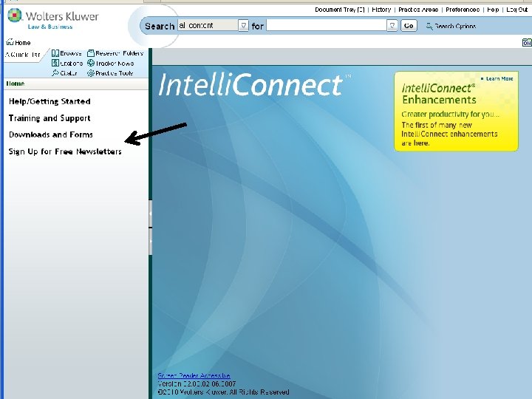Image resolution: width=532 pixels, height=399 pixels.
Task: Open Downloads and Forms
Action: (x=50, y=134)
